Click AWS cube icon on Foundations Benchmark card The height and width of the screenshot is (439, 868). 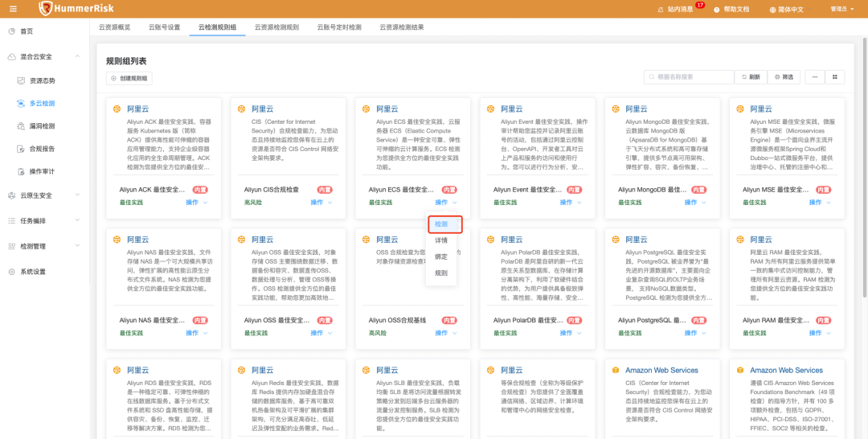coord(740,371)
